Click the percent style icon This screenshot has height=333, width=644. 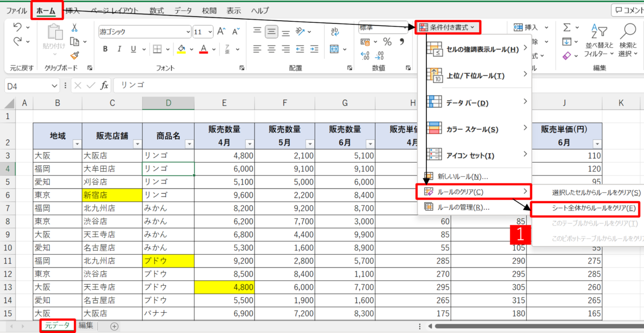point(387,42)
